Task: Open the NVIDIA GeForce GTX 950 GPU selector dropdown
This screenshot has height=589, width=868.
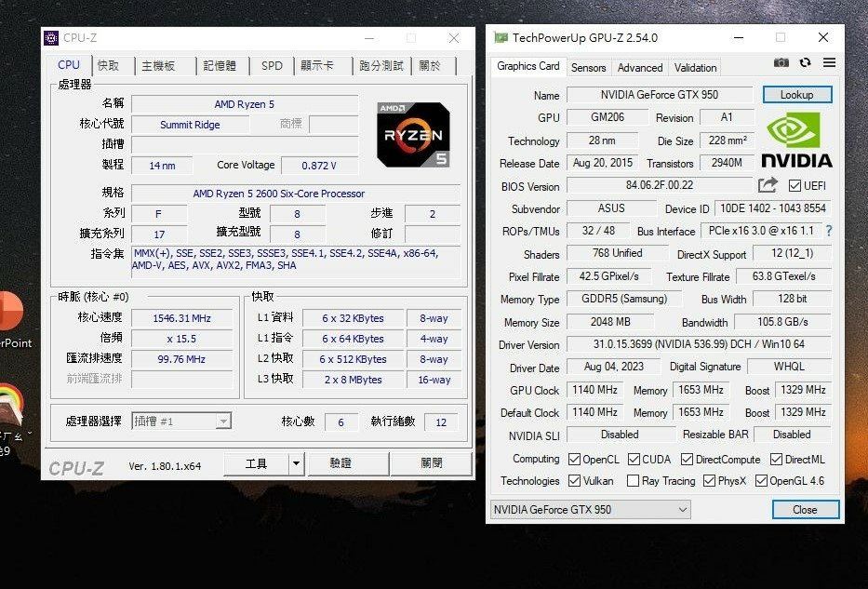Action: (x=590, y=509)
